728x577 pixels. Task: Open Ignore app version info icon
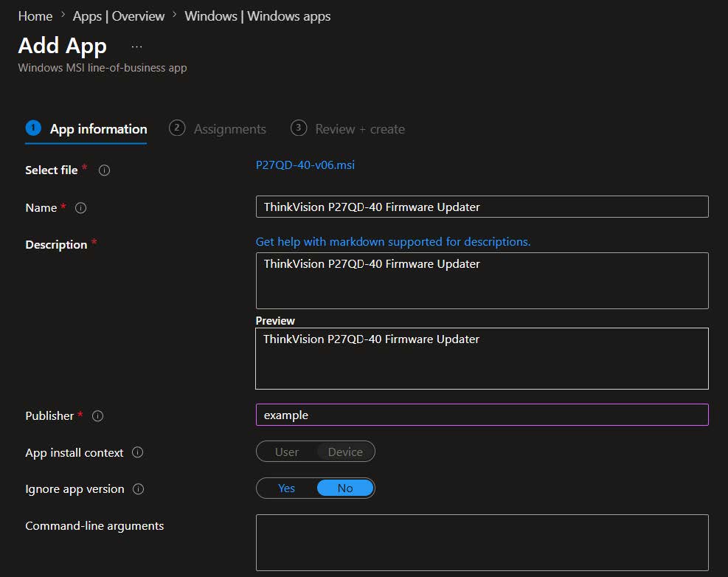coord(139,488)
